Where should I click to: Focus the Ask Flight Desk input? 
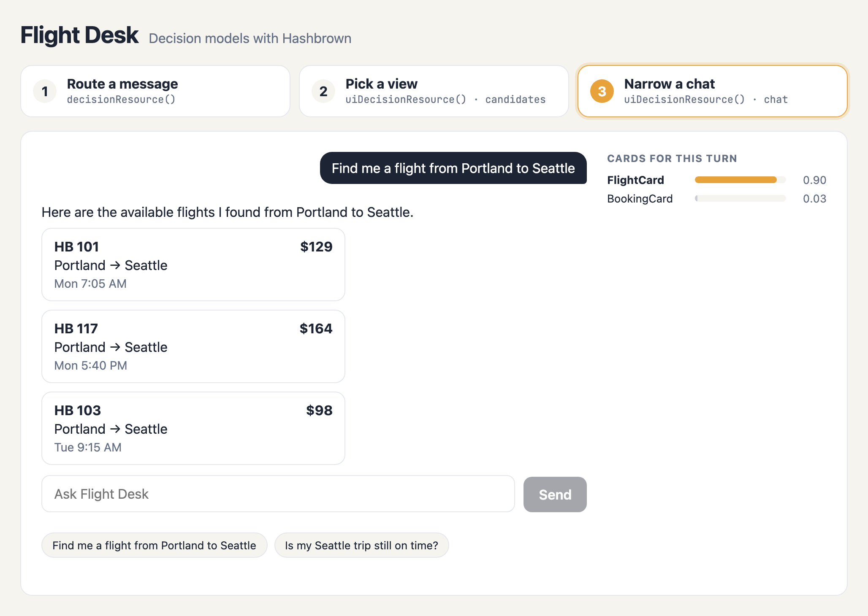278,494
